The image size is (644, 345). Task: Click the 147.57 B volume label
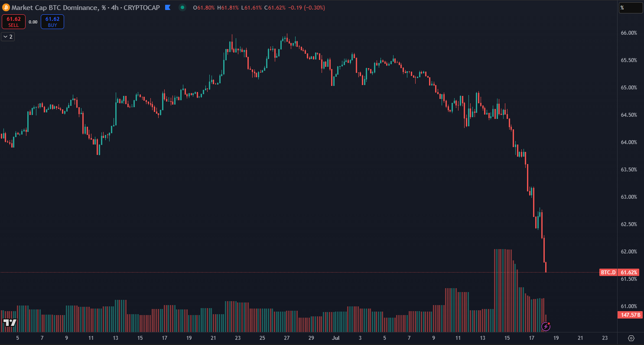pyautogui.click(x=631, y=315)
